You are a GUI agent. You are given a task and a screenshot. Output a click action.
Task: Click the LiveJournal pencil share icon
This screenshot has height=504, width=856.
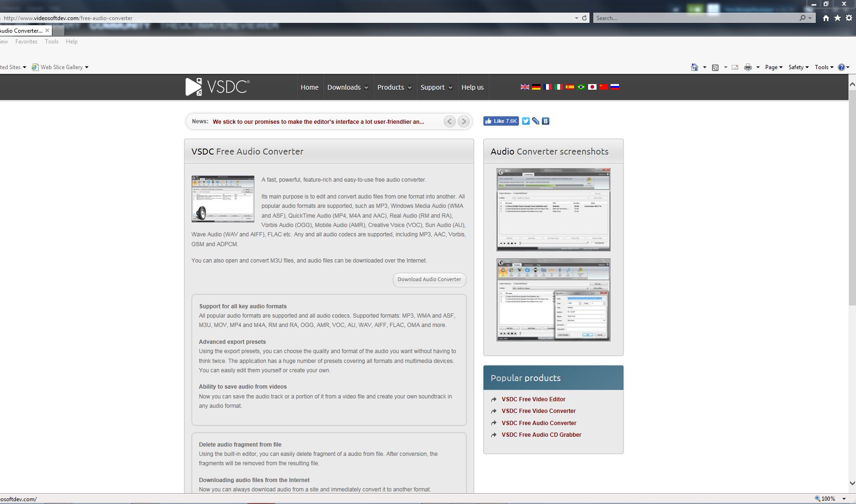[x=536, y=121]
